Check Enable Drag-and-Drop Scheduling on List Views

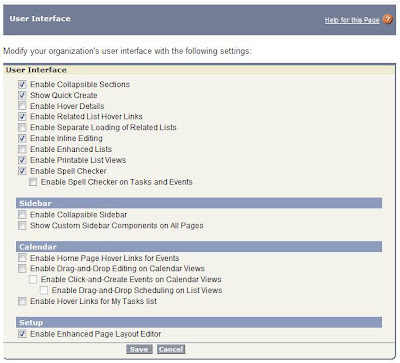[x=44, y=290]
